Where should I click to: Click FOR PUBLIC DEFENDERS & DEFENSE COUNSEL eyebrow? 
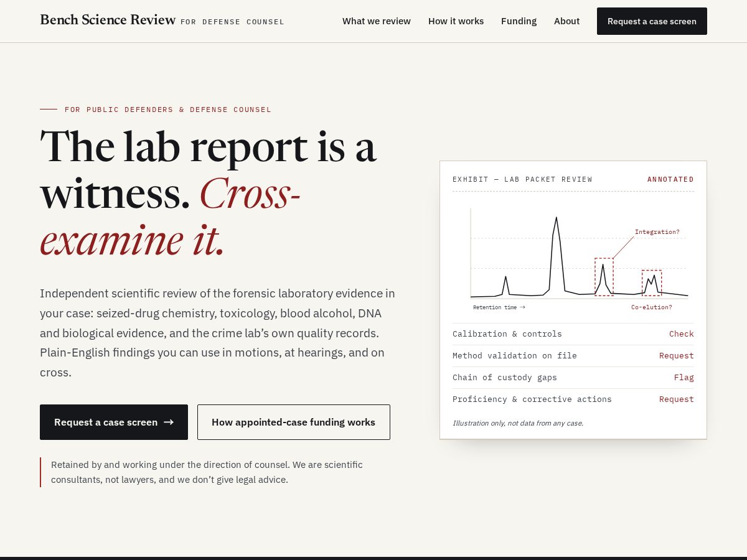(168, 110)
